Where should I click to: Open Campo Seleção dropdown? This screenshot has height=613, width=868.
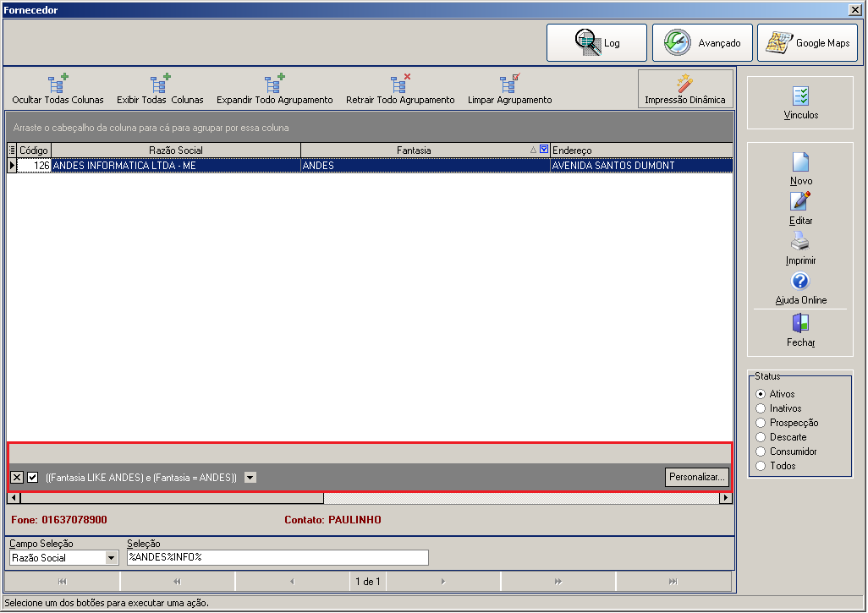(x=112, y=558)
